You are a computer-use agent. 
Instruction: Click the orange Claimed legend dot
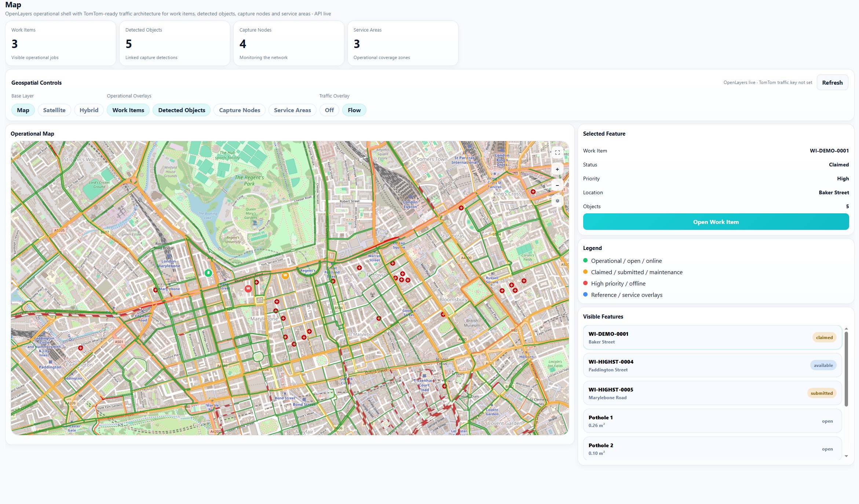pyautogui.click(x=585, y=272)
